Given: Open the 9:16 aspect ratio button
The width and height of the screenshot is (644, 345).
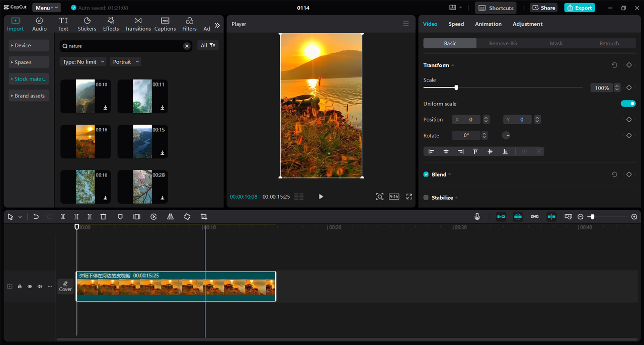Looking at the screenshot, I should [394, 197].
